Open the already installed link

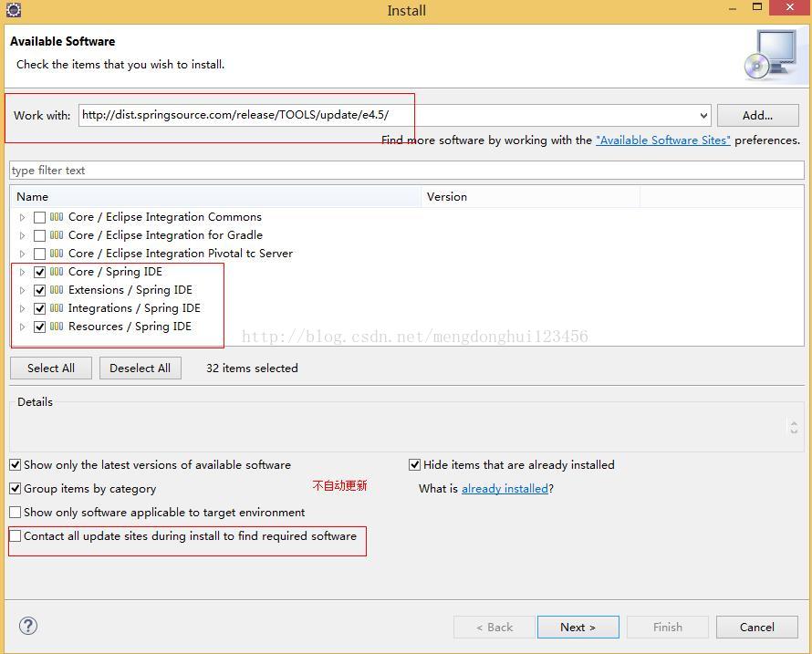505,489
